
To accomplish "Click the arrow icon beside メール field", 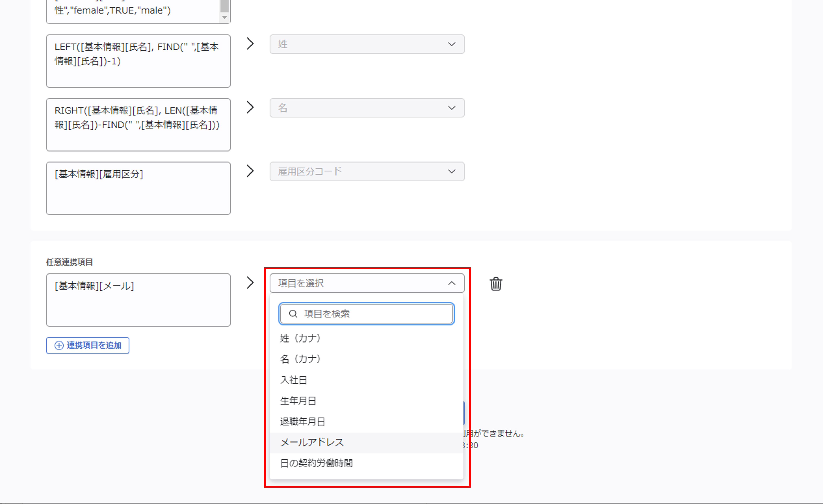I will tap(250, 283).
